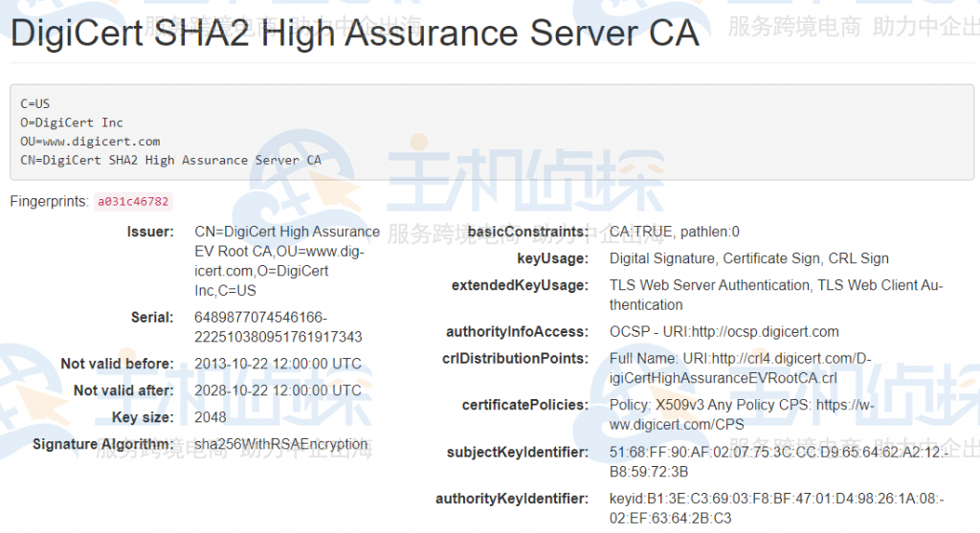Select the subject key identifier starting 51:68:FF:90
Viewport: 980px width, 533px height.
pyautogui.click(x=779, y=461)
